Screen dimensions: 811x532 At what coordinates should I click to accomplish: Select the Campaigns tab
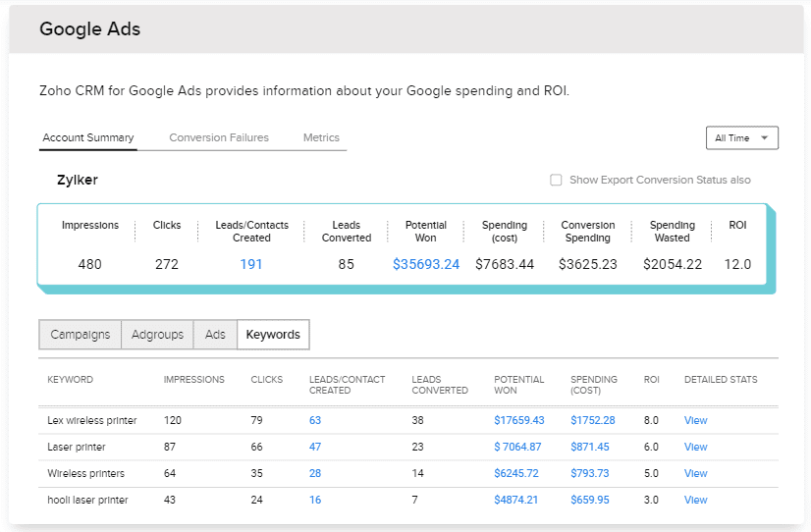[x=81, y=335]
